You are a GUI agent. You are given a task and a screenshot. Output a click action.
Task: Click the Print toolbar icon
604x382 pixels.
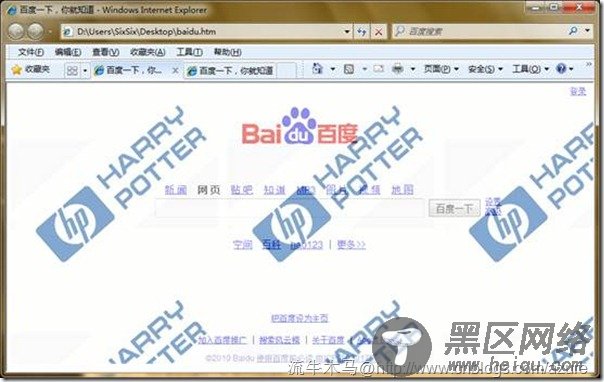point(398,69)
